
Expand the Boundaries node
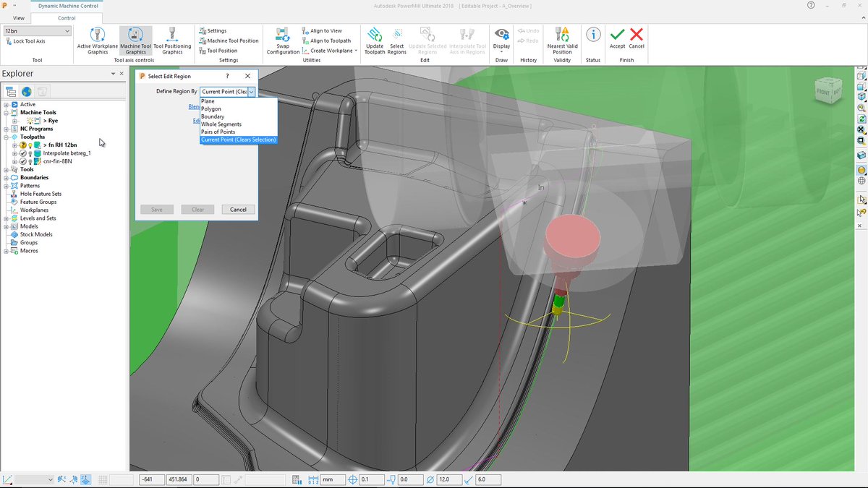pyautogui.click(x=6, y=177)
